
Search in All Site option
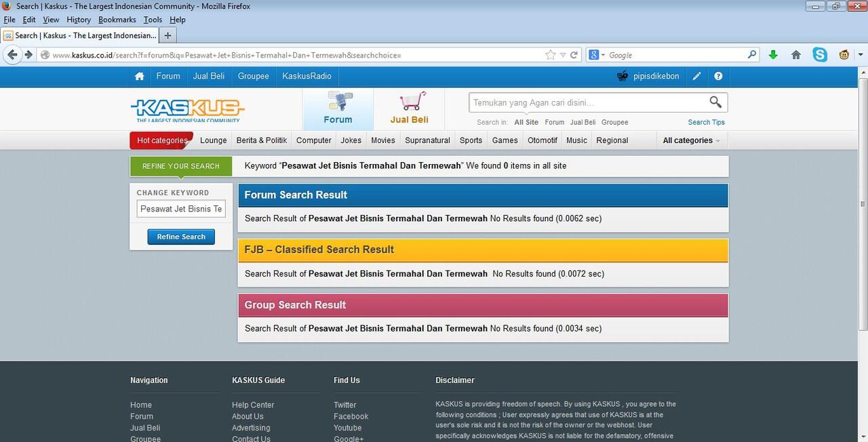[x=526, y=122]
